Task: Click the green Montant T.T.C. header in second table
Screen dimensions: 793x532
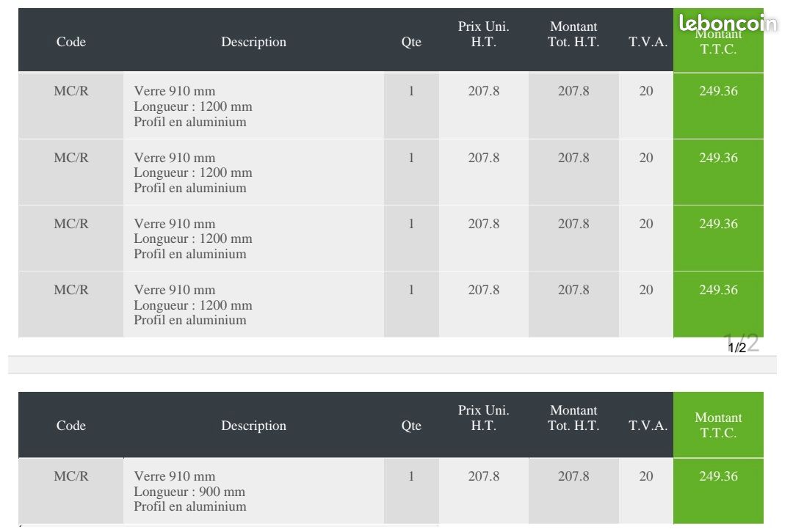Action: point(718,425)
